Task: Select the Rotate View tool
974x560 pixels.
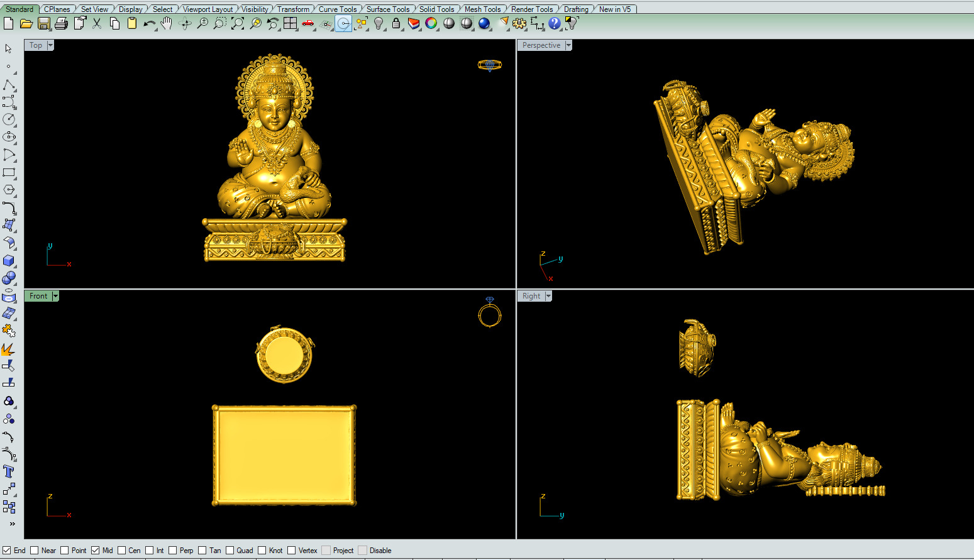Action: (x=185, y=23)
